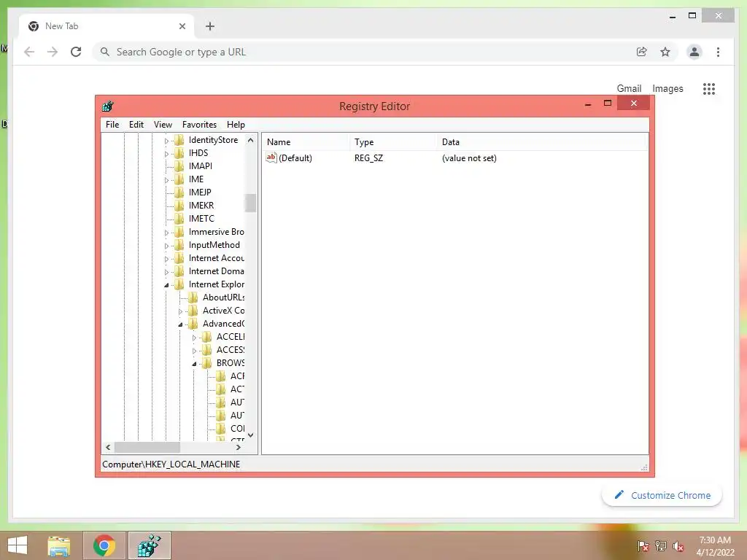This screenshot has height=560, width=747.
Task: Click the share page icon in Chrome
Action: [x=642, y=52]
